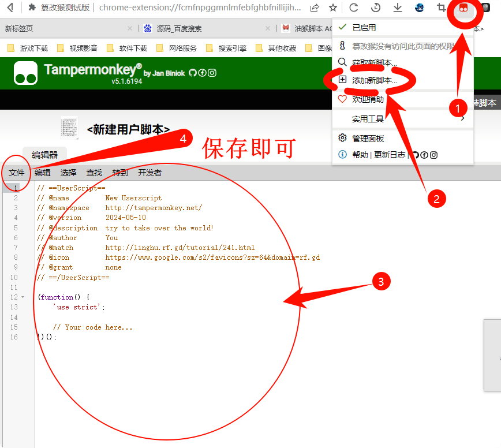Open the 软件下载 bookmark folder
Image resolution: width=501 pixels, height=448 pixels.
127,48
